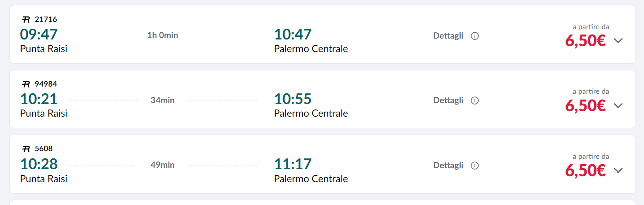
Task: Open info icon for the 09:47 train
Action: point(475,36)
